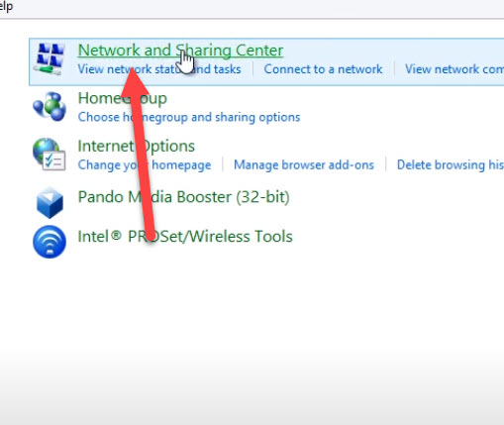
Task: Click the Intel wireless signal icon
Action: [x=50, y=242]
